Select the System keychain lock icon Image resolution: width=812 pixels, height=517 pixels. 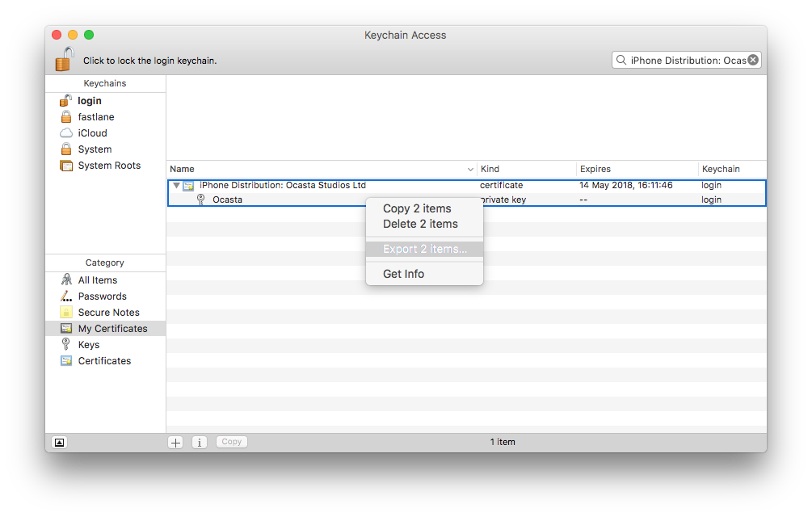point(65,149)
